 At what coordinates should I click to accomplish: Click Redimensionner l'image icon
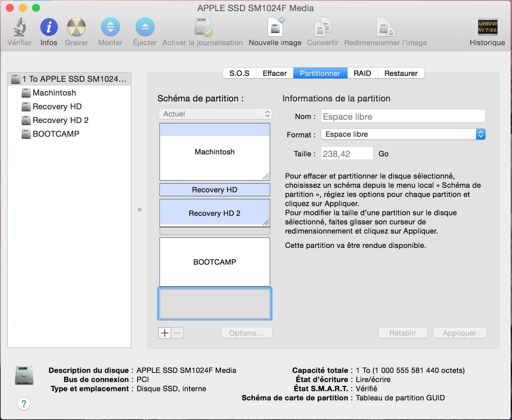point(385,27)
